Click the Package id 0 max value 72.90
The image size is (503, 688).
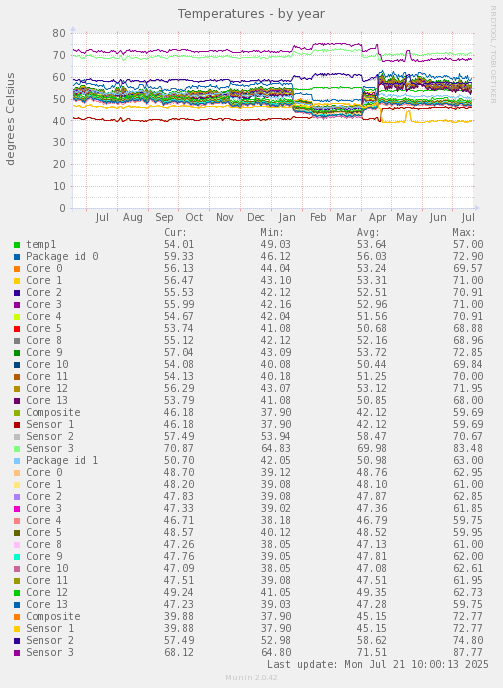[468, 256]
